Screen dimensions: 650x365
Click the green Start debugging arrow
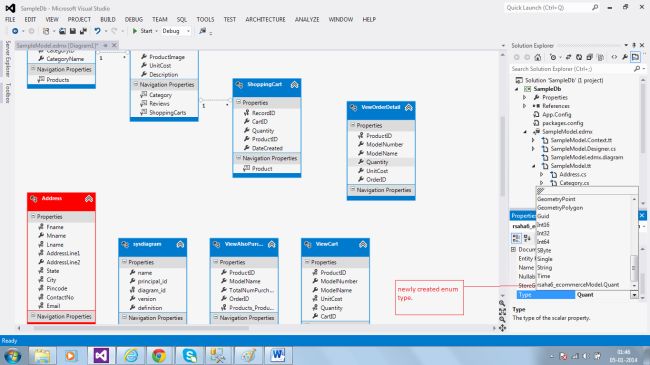click(x=135, y=31)
